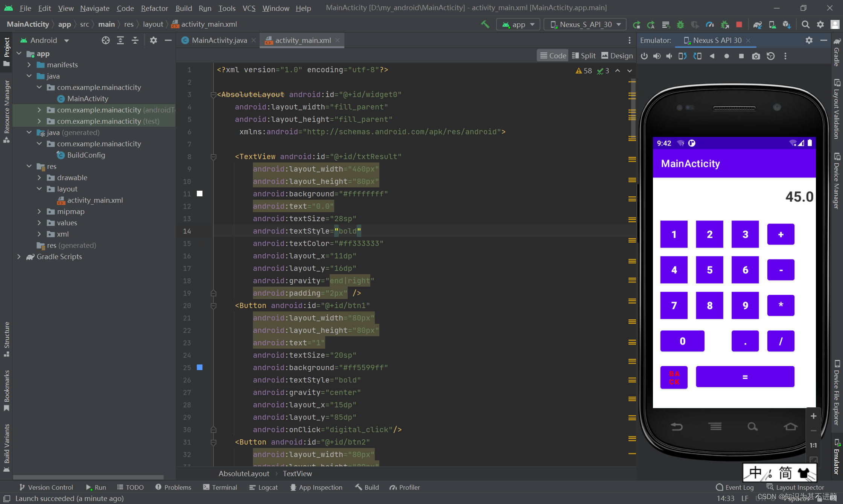Viewport: 843px width, 504px height.
Task: Take emulator screenshot camera icon
Action: [756, 56]
